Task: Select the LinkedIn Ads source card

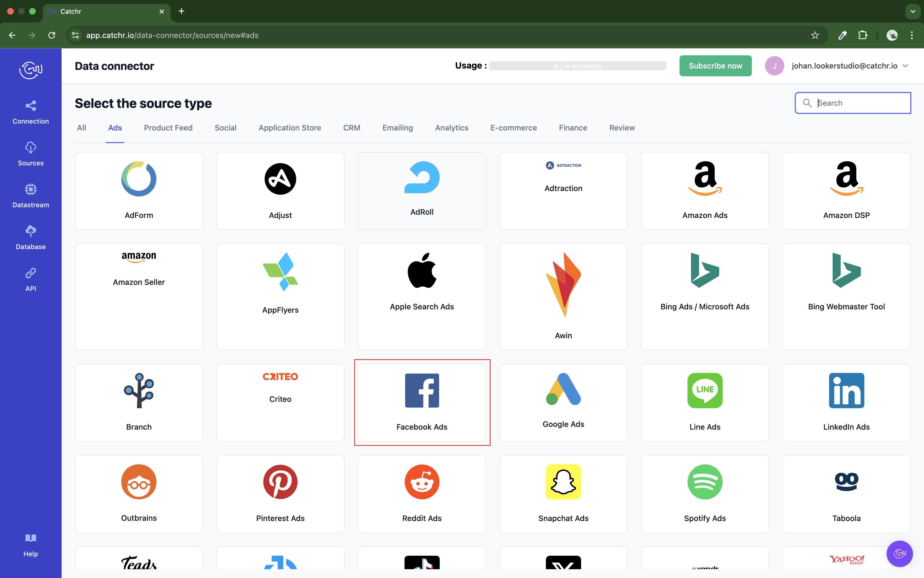Action: pos(846,402)
